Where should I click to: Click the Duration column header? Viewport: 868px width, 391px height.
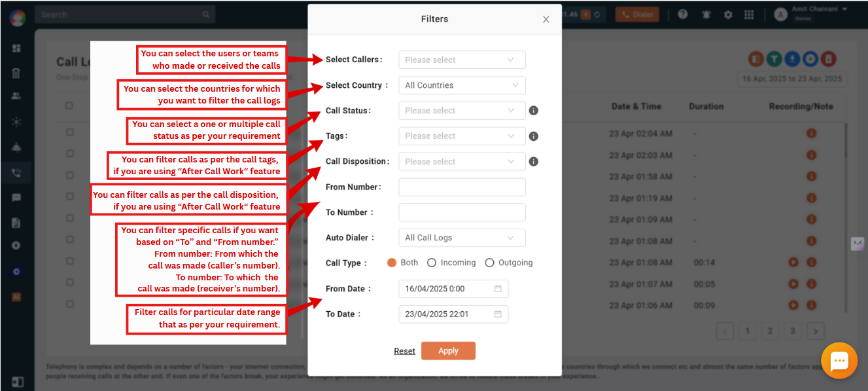706,106
